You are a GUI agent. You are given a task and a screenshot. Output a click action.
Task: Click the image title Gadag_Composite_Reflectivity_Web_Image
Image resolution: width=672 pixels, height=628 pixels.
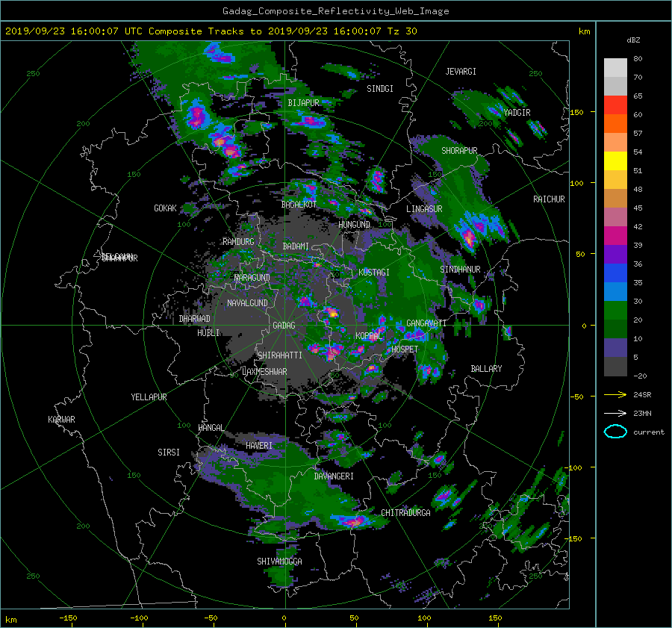point(335,11)
